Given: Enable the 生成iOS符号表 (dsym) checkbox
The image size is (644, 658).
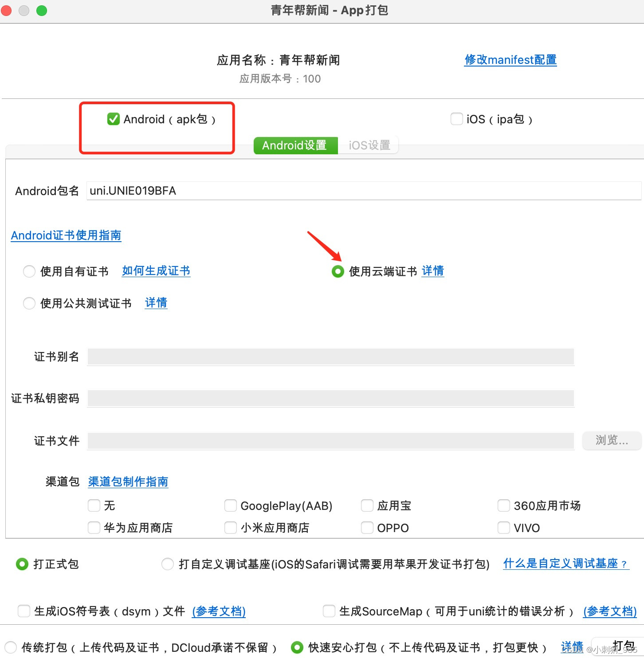Looking at the screenshot, I should click(x=24, y=611).
